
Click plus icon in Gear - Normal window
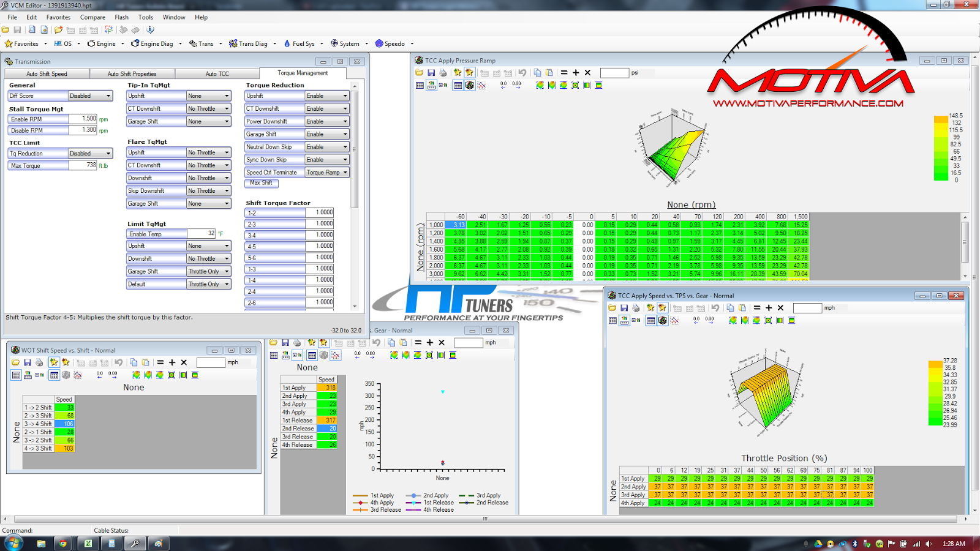tap(430, 343)
